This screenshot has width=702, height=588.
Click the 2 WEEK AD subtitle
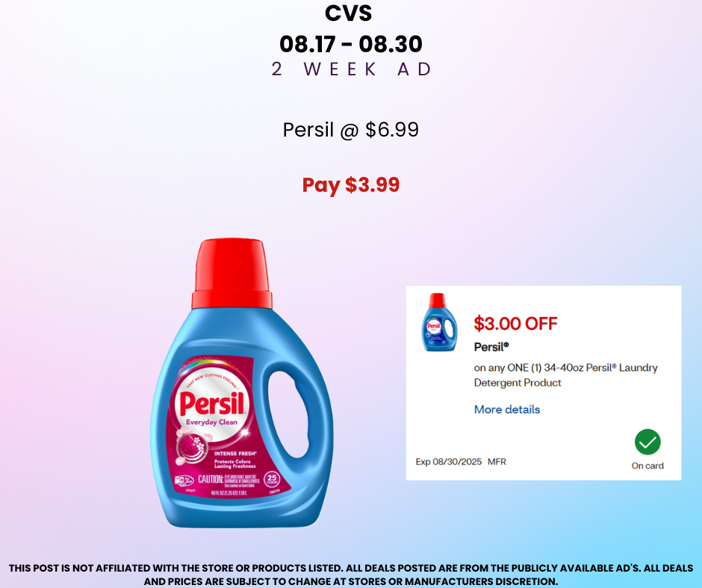(x=352, y=69)
